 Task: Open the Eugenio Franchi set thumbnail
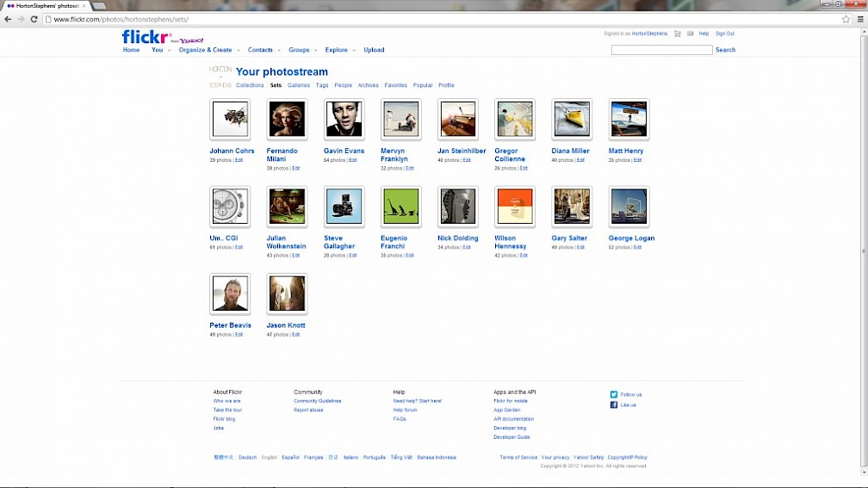coord(400,207)
